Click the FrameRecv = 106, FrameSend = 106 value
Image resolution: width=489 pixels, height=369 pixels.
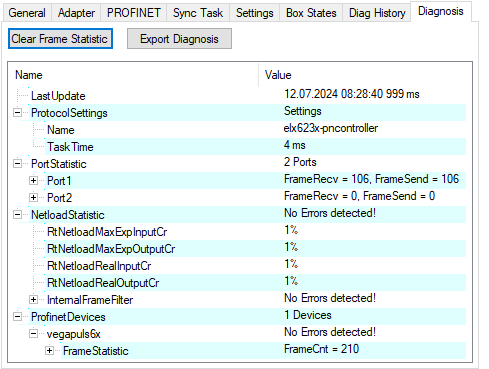(371, 179)
